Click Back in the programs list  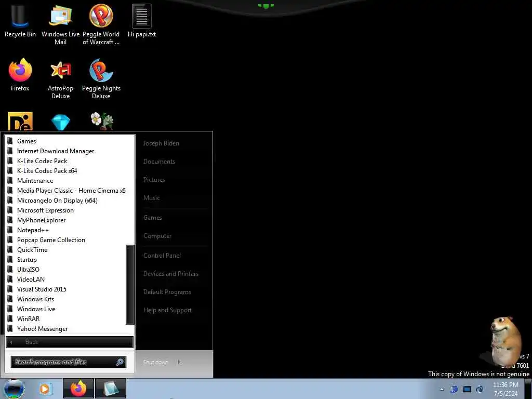pyautogui.click(x=70, y=342)
